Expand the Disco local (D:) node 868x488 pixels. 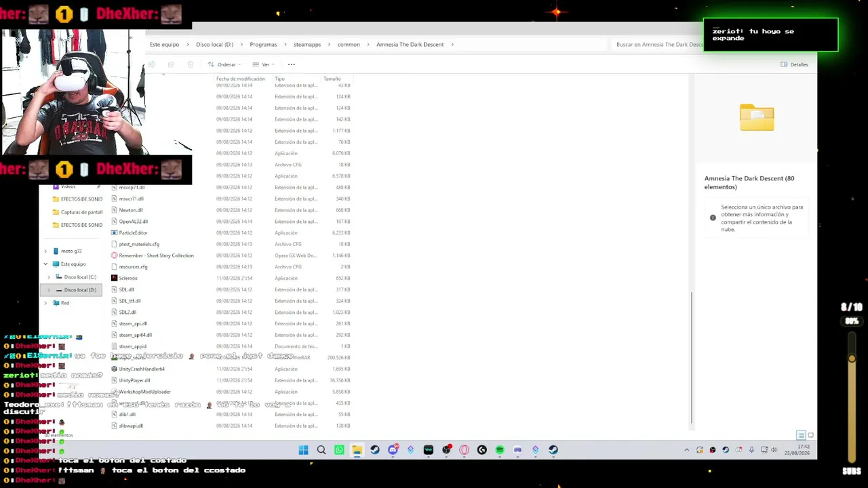[x=49, y=290]
